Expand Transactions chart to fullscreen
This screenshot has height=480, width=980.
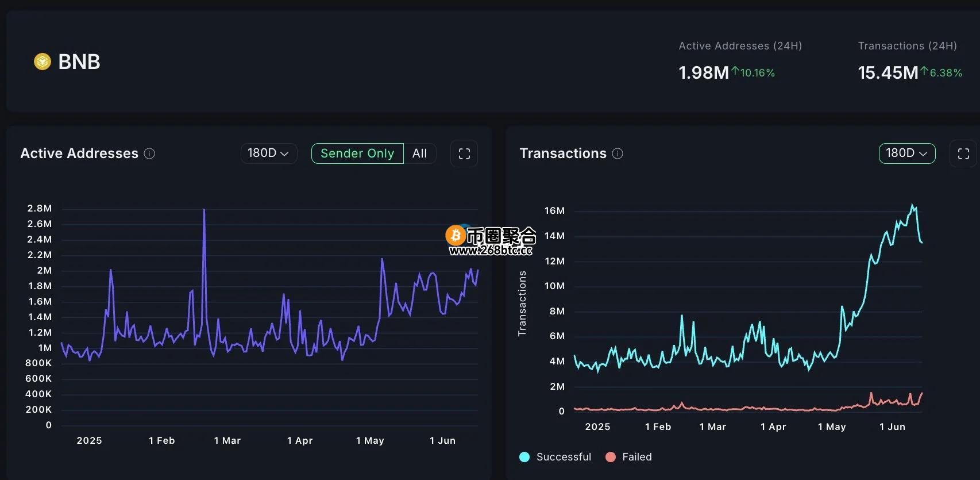963,153
